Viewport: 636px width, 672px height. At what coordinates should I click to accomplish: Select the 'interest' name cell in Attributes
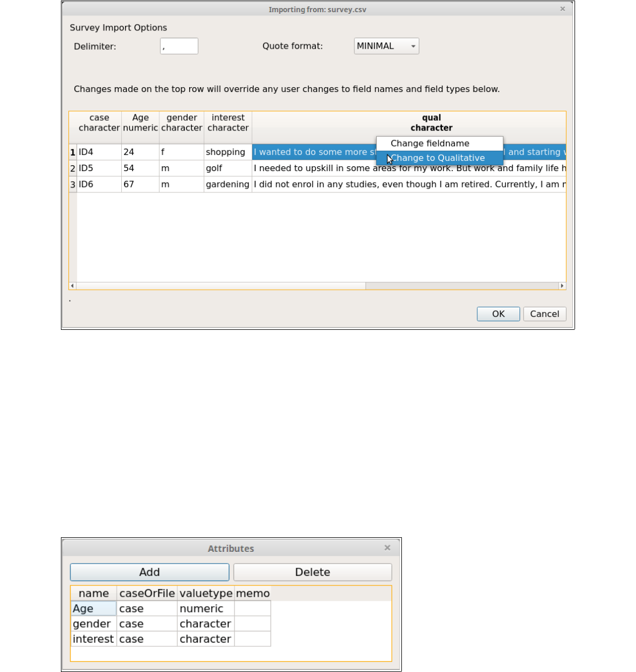94,639
